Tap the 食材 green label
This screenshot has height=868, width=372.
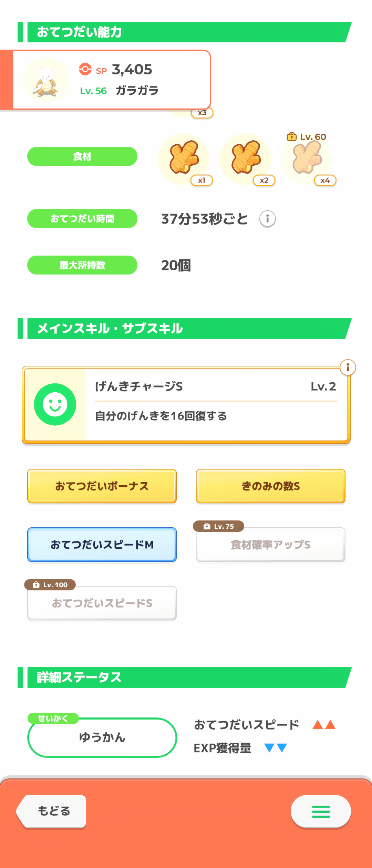coord(82,156)
